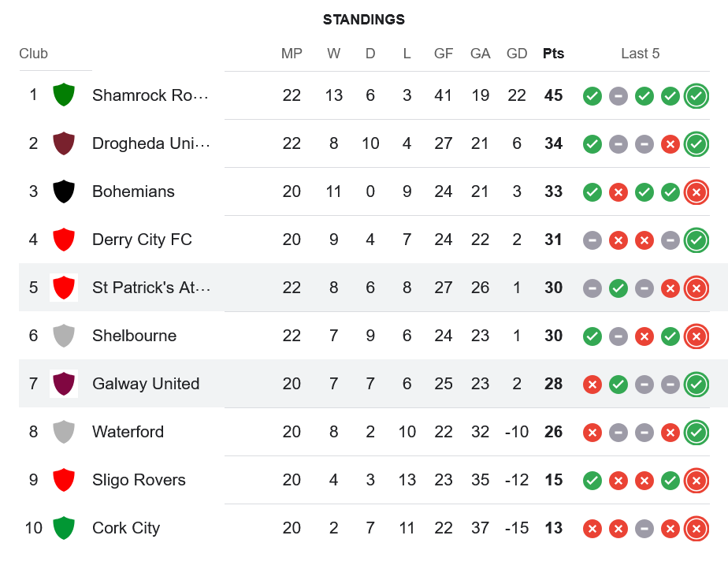Open Derry City FC team link
728x565 pixels.
click(x=142, y=240)
